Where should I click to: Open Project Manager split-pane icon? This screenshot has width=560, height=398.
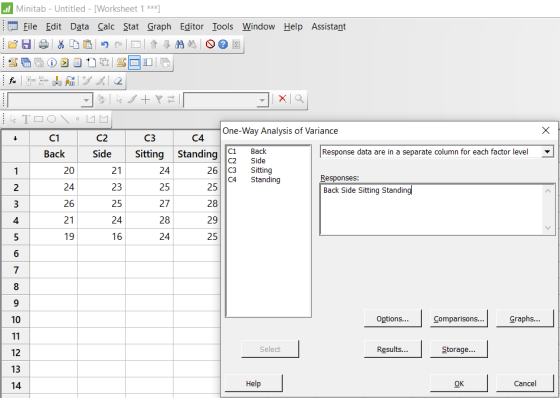(x=148, y=63)
